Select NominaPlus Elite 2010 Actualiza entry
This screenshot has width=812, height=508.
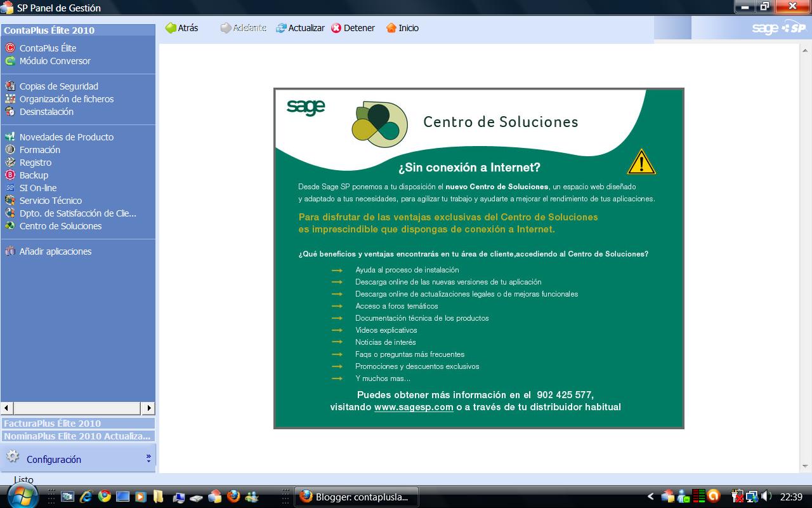pos(76,436)
